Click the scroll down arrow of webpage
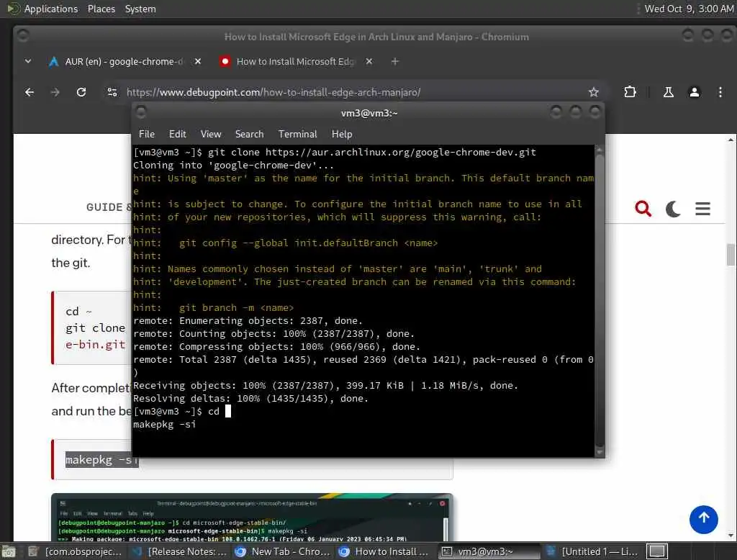 (x=731, y=536)
